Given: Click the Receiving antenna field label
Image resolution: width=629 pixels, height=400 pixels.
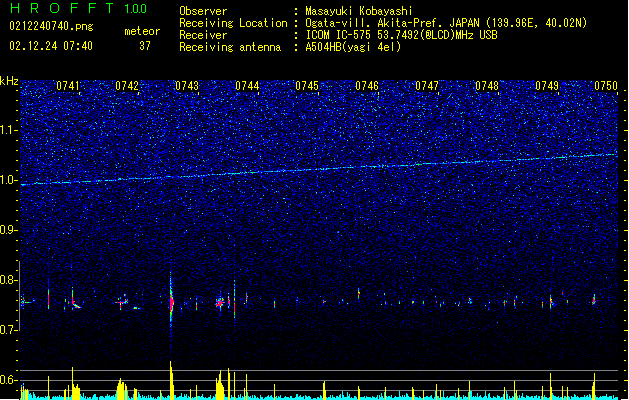Looking at the screenshot, I should coord(230,47).
